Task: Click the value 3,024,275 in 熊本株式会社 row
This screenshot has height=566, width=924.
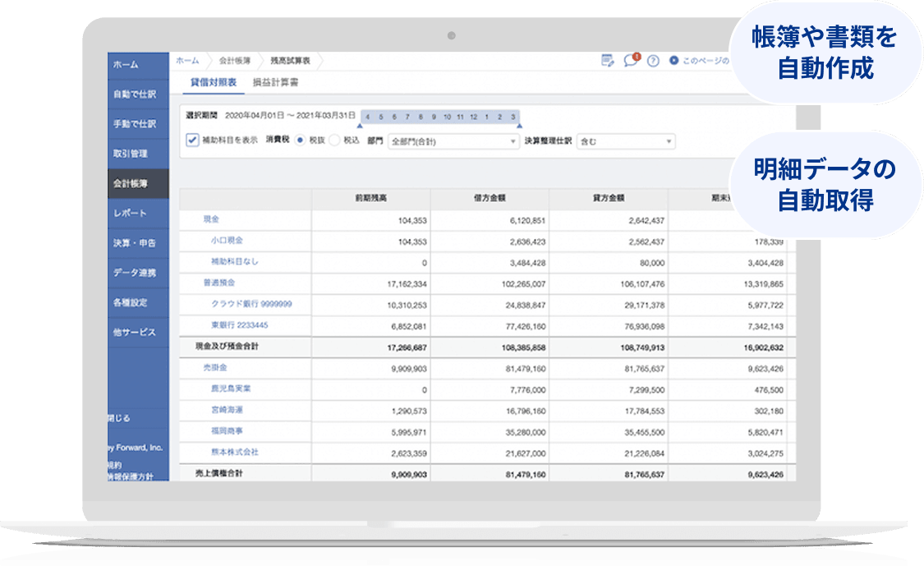Action: (x=765, y=453)
